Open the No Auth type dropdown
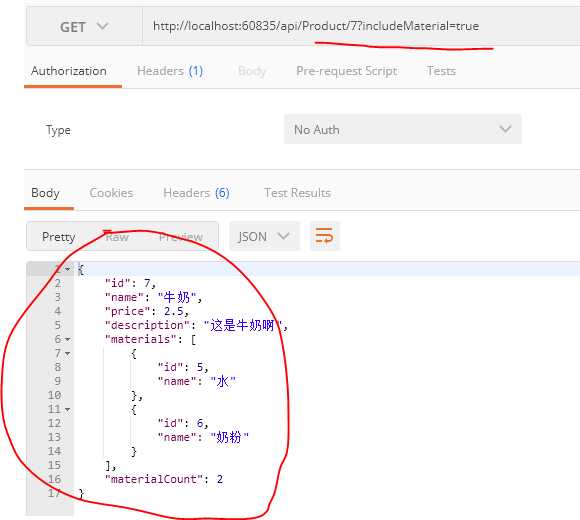 [x=402, y=129]
